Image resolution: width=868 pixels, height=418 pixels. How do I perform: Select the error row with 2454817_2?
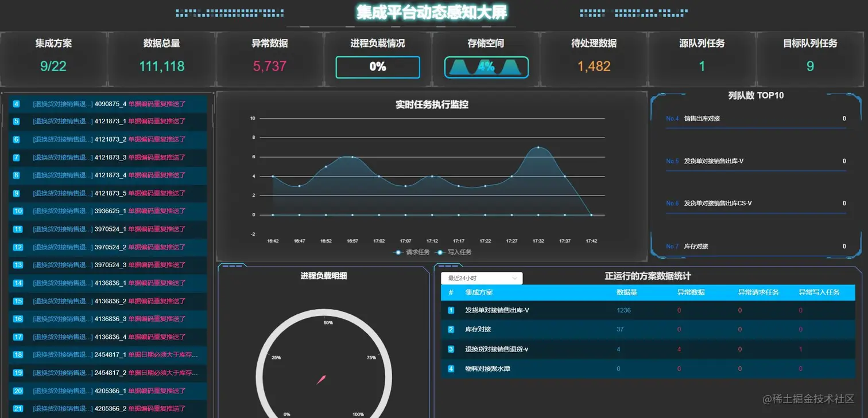click(x=108, y=373)
